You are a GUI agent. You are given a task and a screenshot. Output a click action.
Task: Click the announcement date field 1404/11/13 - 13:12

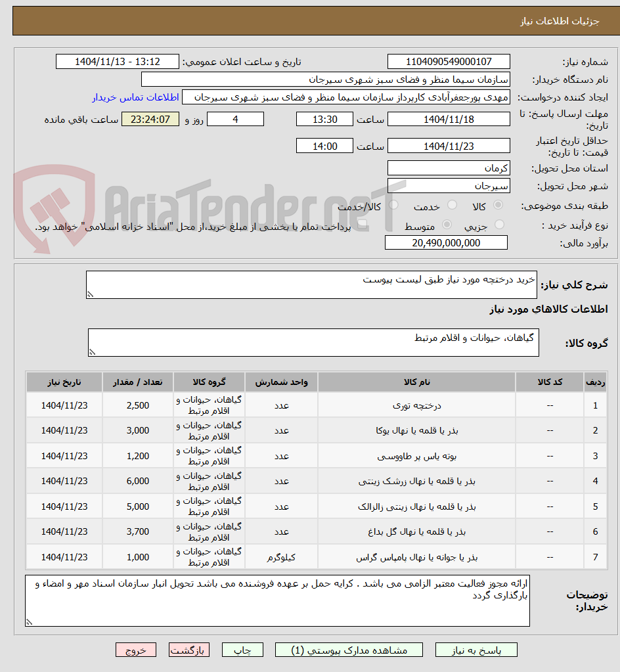118,62
